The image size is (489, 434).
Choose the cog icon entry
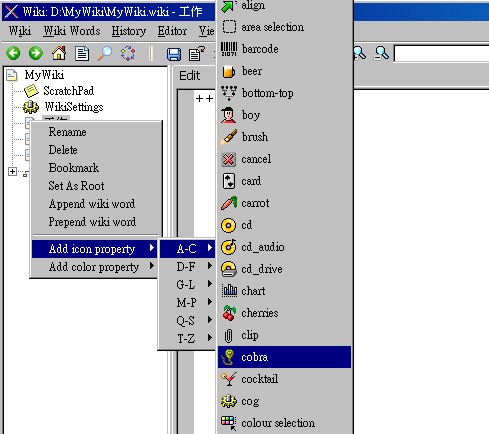285,401
